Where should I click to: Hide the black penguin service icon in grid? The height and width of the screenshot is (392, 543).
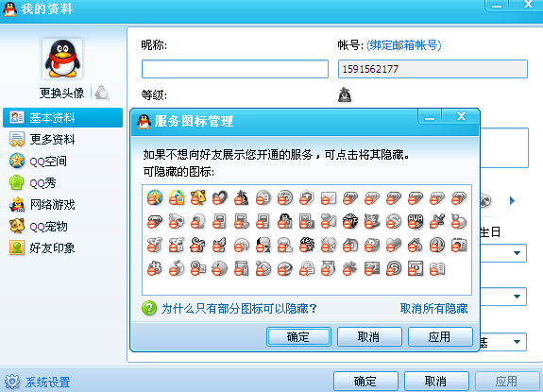point(285,221)
